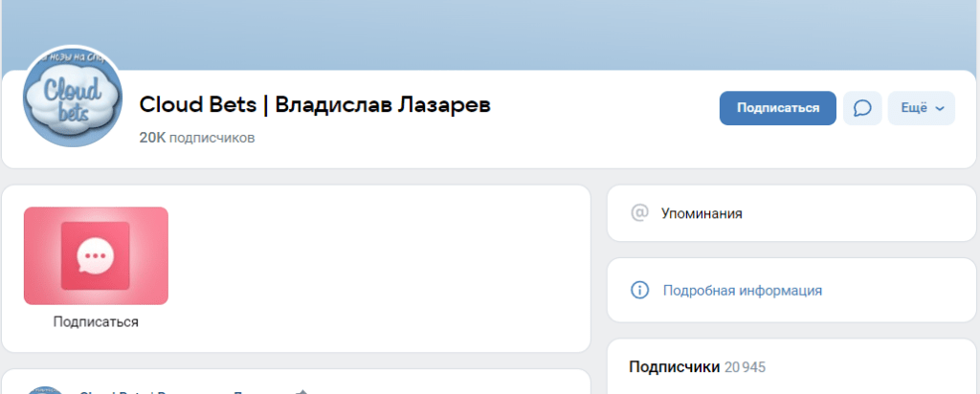Expand the Ещё dropdown menu
Image resolution: width=980 pixels, height=394 pixels.
(922, 108)
